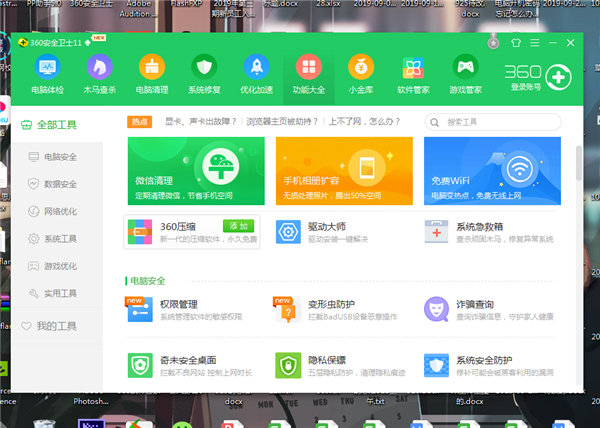
Task: Open 诈骗查询 mask icon
Action: (436, 309)
